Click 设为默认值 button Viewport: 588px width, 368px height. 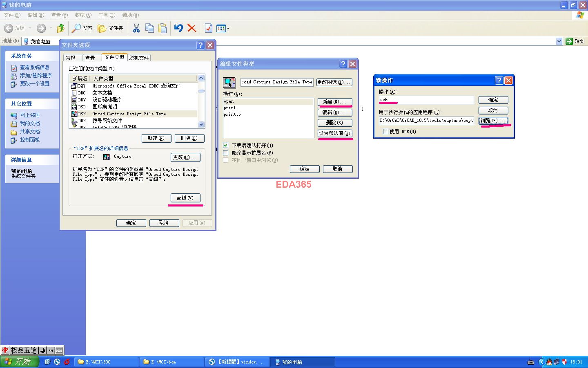click(x=335, y=133)
